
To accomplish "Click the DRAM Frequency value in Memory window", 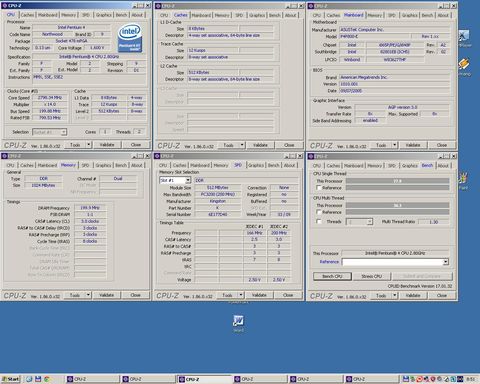I will 90,208.
